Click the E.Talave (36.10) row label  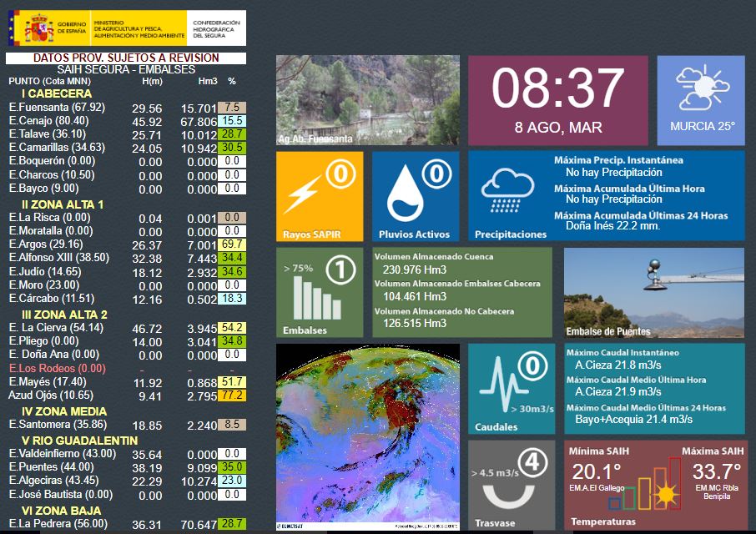coord(48,134)
